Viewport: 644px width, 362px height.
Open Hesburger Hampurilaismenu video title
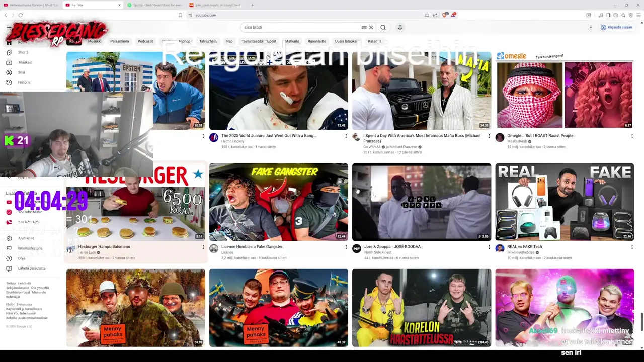[104, 247]
